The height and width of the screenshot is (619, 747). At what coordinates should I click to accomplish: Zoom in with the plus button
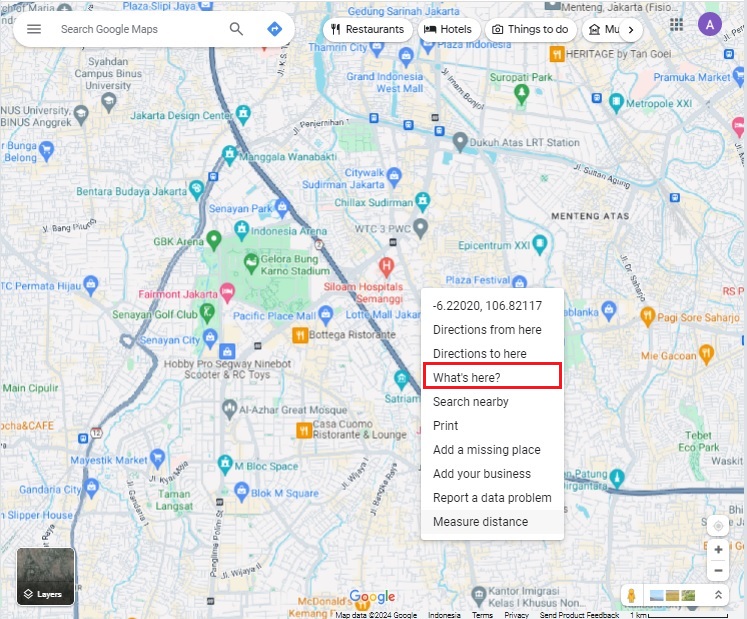click(x=718, y=549)
